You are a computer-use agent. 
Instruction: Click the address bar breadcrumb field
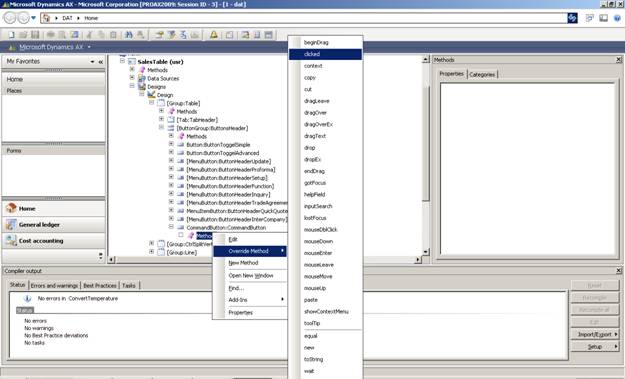(304, 18)
